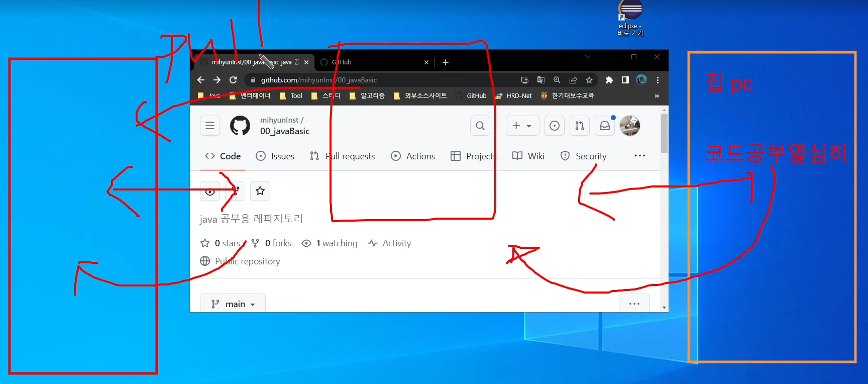Switch to the Pull requests tab

pyautogui.click(x=343, y=156)
